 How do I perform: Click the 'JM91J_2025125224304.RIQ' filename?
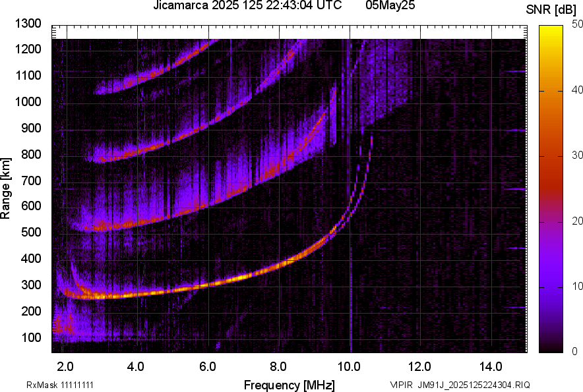coord(474,385)
